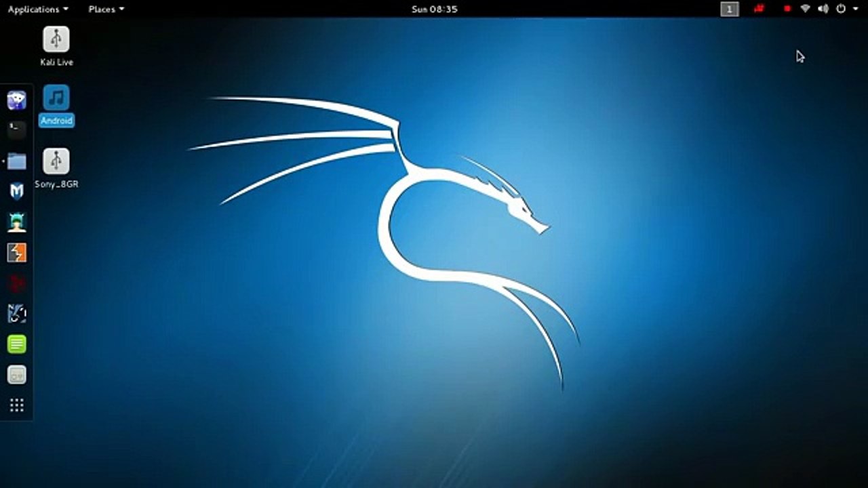Open Burp Suite from the dock

tap(17, 253)
